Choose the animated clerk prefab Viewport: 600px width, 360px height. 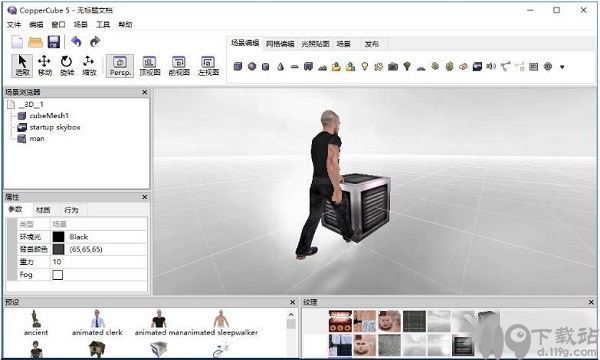click(x=97, y=324)
